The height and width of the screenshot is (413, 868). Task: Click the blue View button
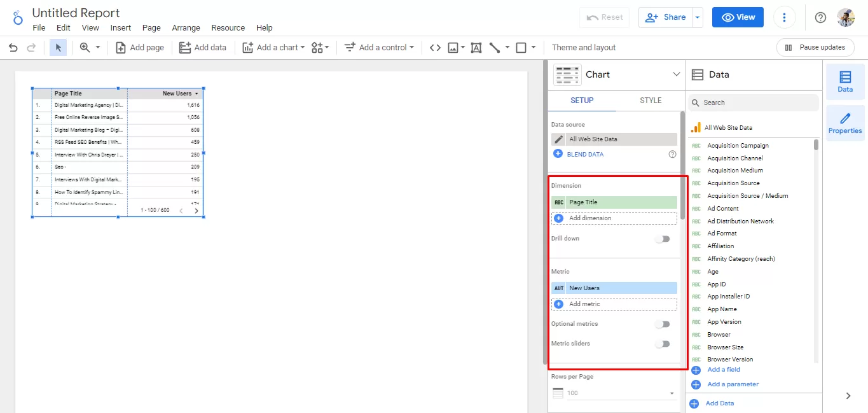tap(738, 18)
